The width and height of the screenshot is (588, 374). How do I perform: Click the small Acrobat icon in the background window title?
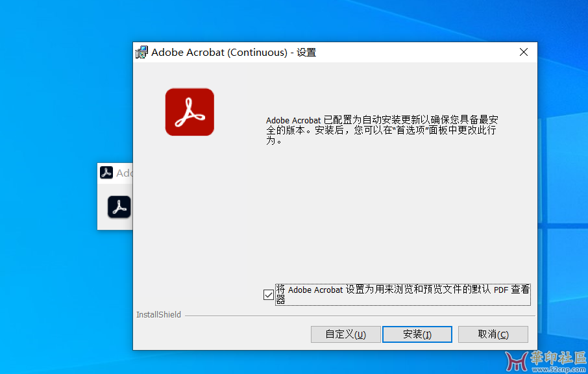point(106,173)
